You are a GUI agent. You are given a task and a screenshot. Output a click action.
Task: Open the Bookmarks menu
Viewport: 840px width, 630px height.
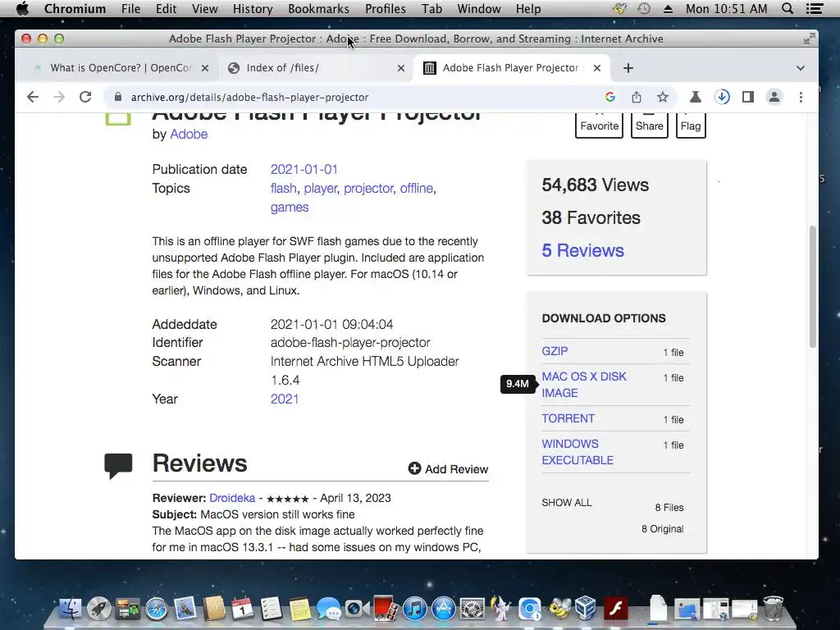(x=318, y=8)
